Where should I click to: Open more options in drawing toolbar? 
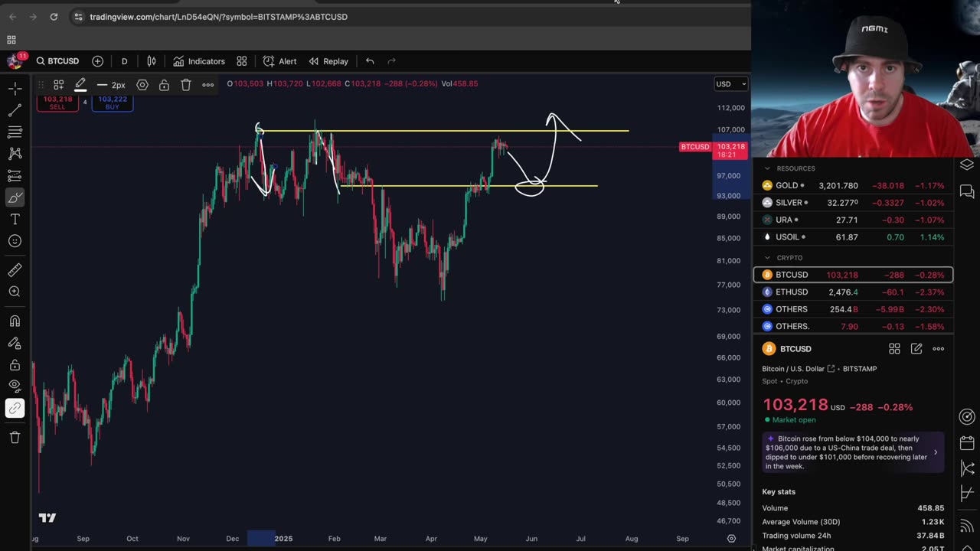point(207,85)
